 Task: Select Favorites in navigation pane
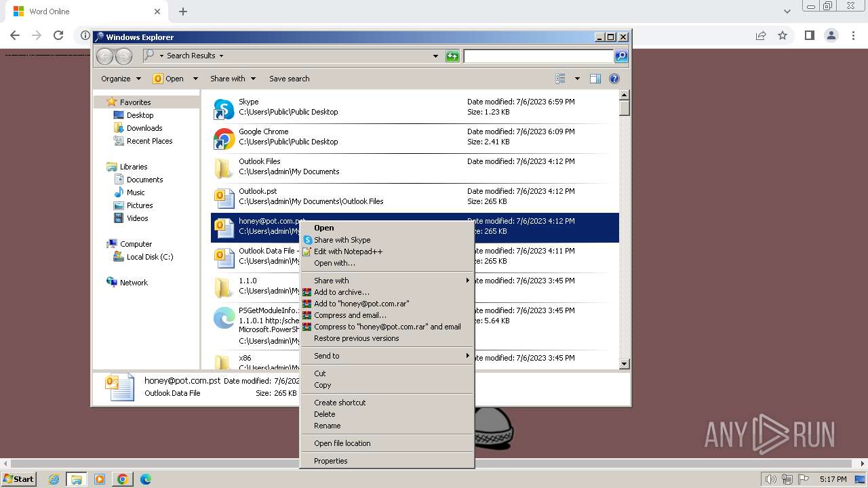[x=135, y=102]
